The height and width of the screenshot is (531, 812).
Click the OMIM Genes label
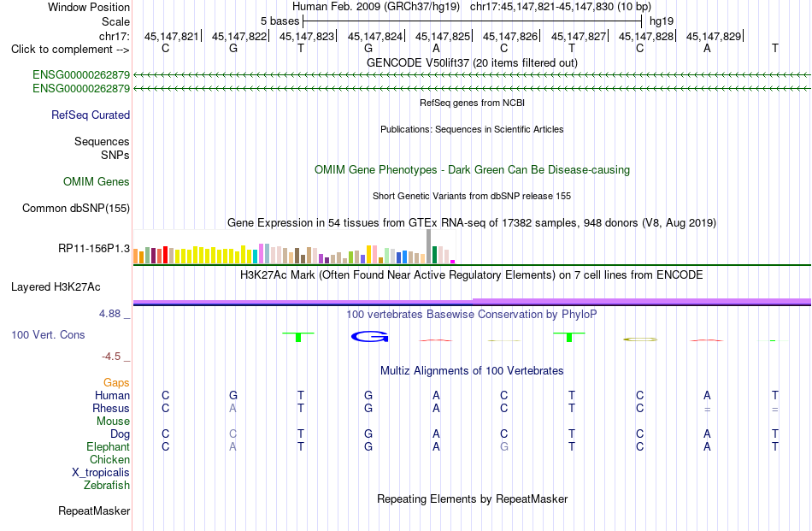[x=97, y=182]
